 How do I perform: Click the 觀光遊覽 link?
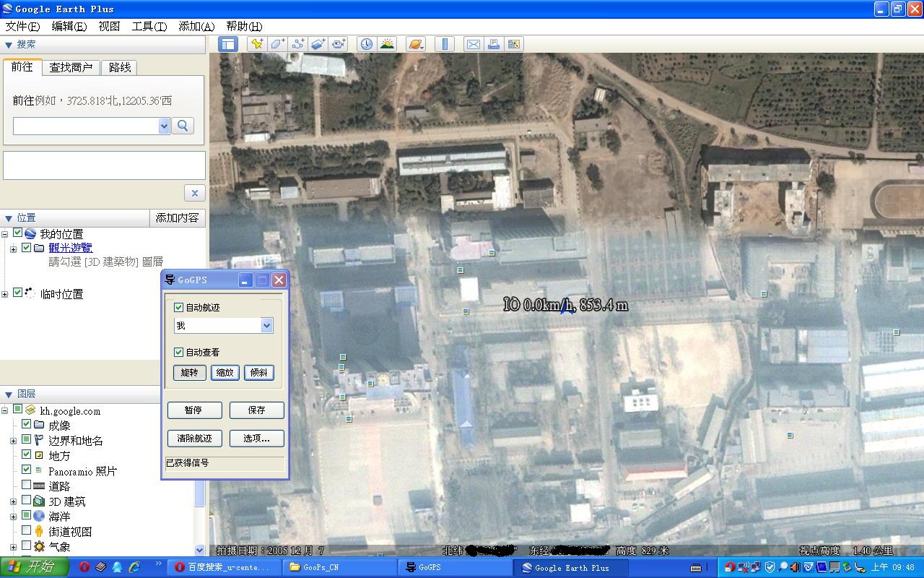coord(70,248)
